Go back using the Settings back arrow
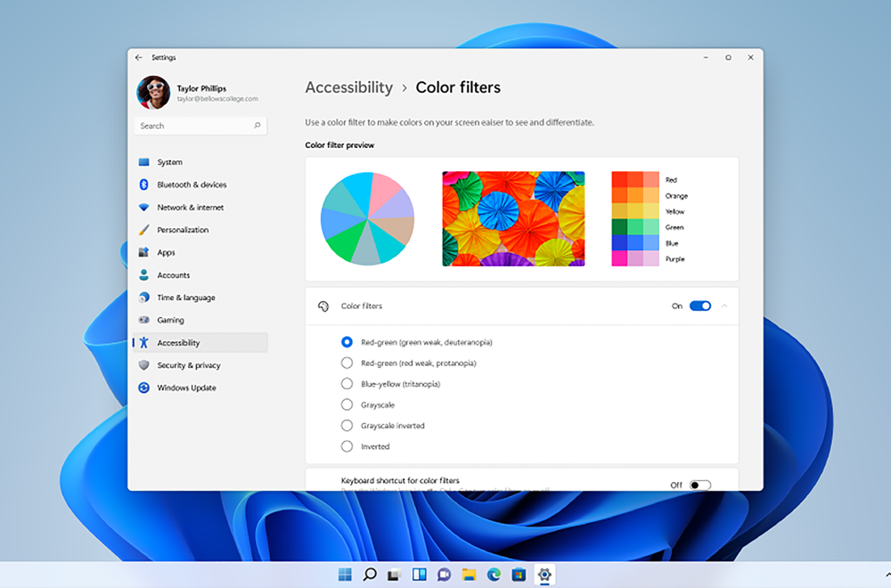Image resolution: width=891 pixels, height=588 pixels. coord(139,57)
